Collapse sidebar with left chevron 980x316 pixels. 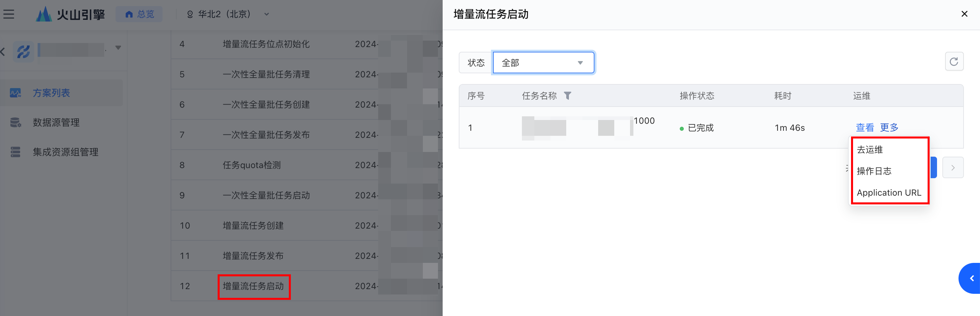[x=3, y=51]
